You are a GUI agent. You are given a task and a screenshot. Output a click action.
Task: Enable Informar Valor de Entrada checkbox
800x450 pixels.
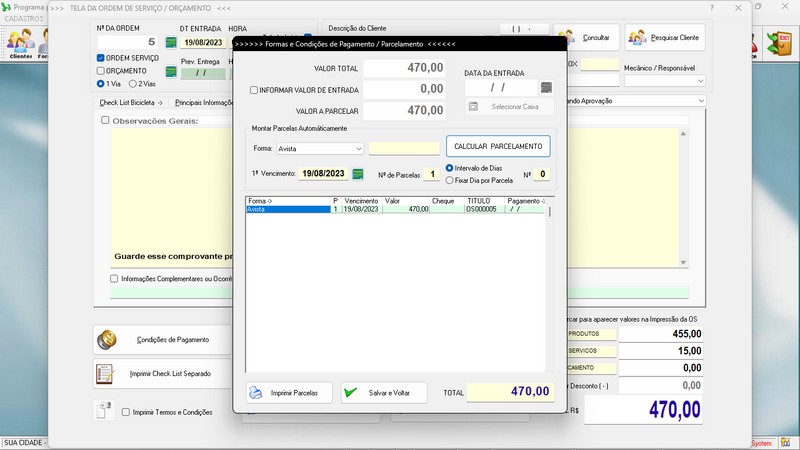tap(254, 90)
